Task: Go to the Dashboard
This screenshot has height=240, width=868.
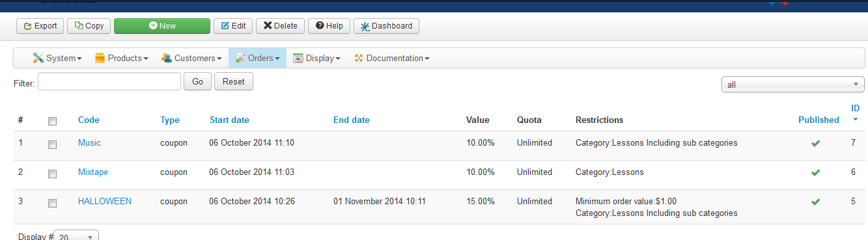Action: click(x=386, y=26)
